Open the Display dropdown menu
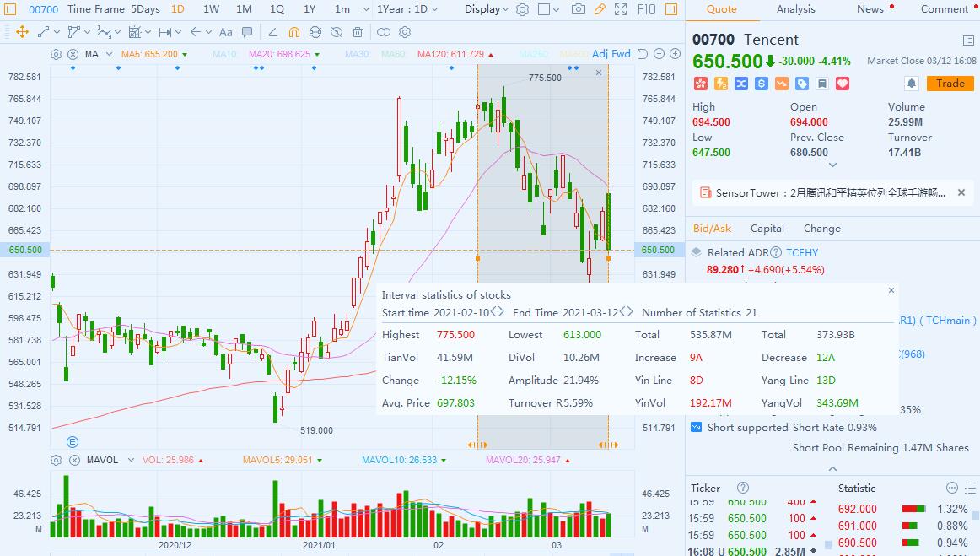 tap(487, 9)
